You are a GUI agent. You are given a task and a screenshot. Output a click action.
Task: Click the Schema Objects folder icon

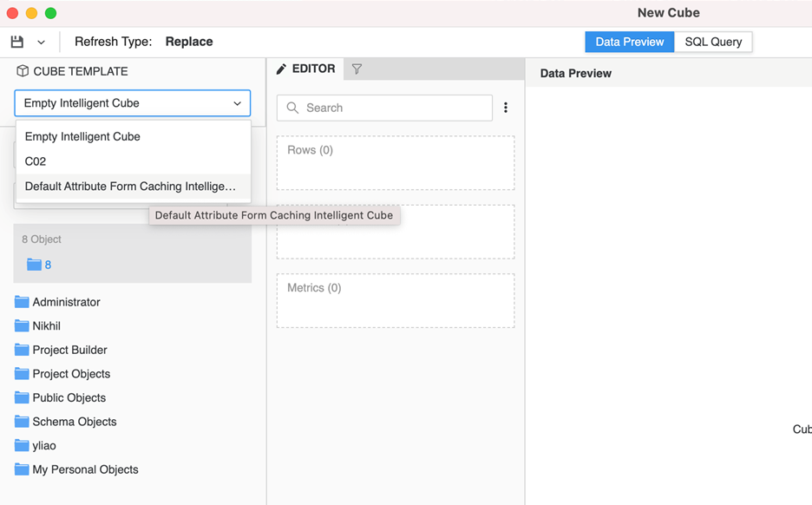coord(22,422)
